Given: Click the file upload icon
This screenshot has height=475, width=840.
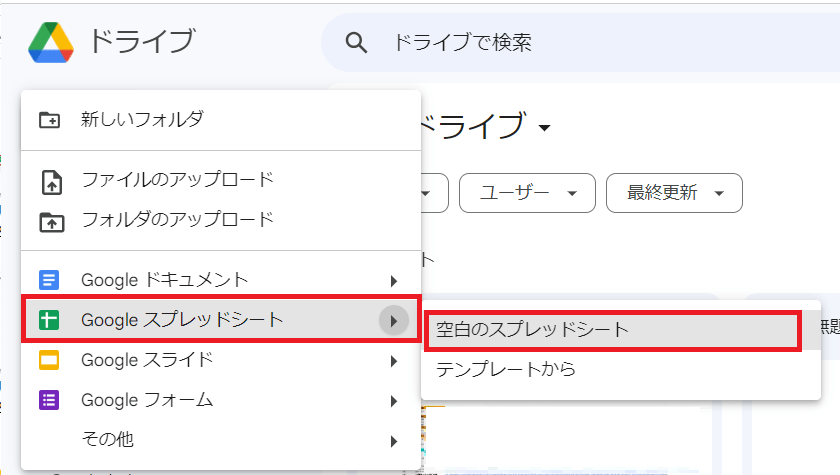Looking at the screenshot, I should tap(50, 181).
